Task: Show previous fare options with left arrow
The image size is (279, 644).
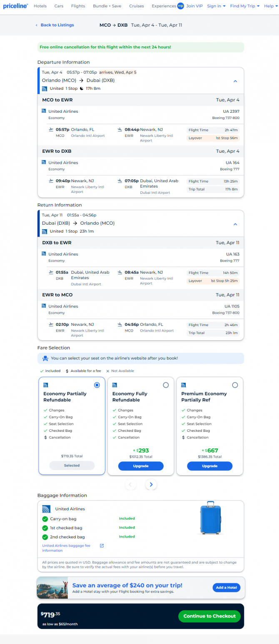Action: 130,484
